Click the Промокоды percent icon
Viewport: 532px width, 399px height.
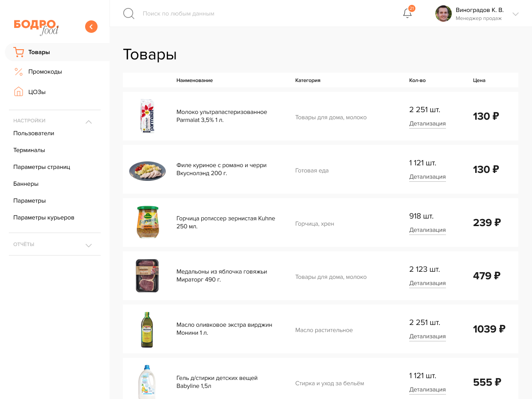(x=19, y=71)
